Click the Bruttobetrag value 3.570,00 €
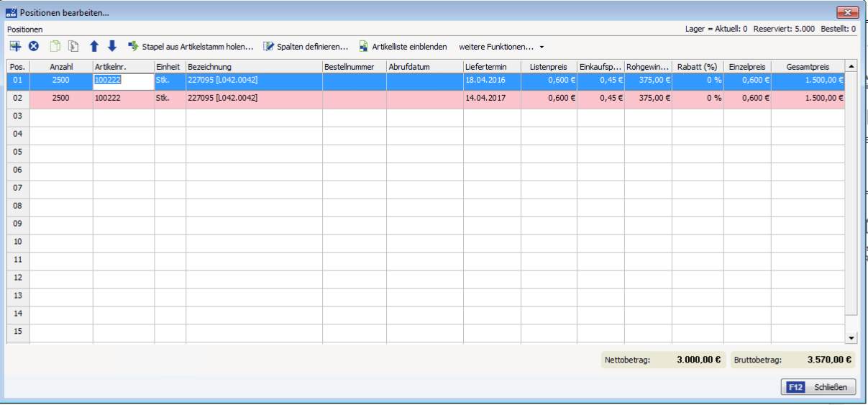This screenshot has width=868, height=405. (x=829, y=360)
